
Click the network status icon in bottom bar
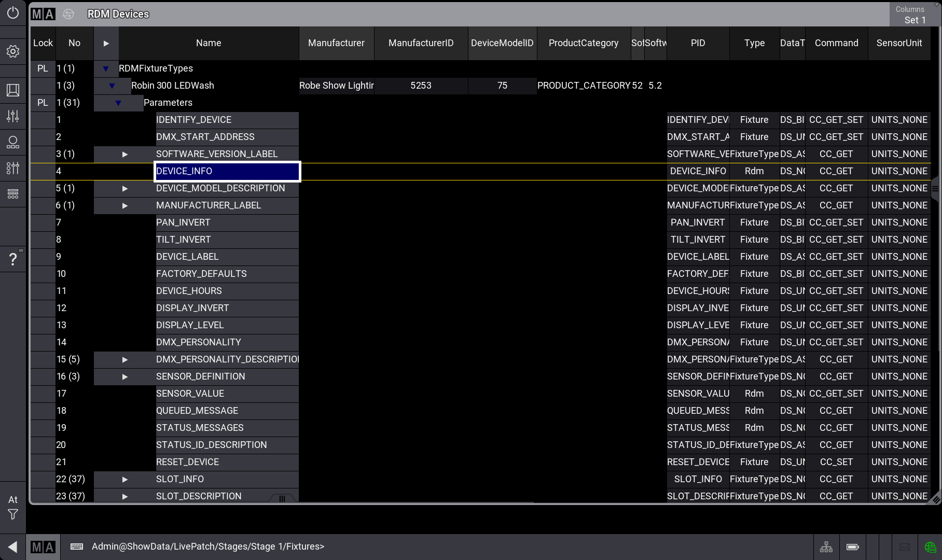coord(826,547)
